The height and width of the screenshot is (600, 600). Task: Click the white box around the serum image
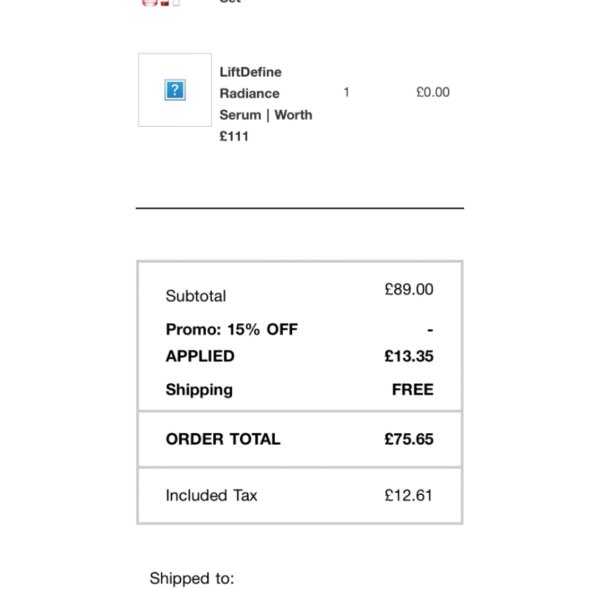[x=150, y=115]
